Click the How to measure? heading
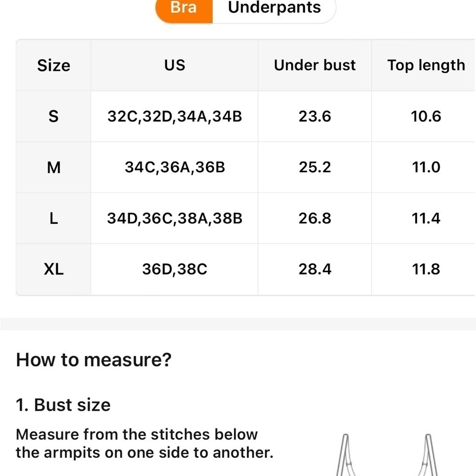Screen dimensions: 476x476 click(x=93, y=360)
